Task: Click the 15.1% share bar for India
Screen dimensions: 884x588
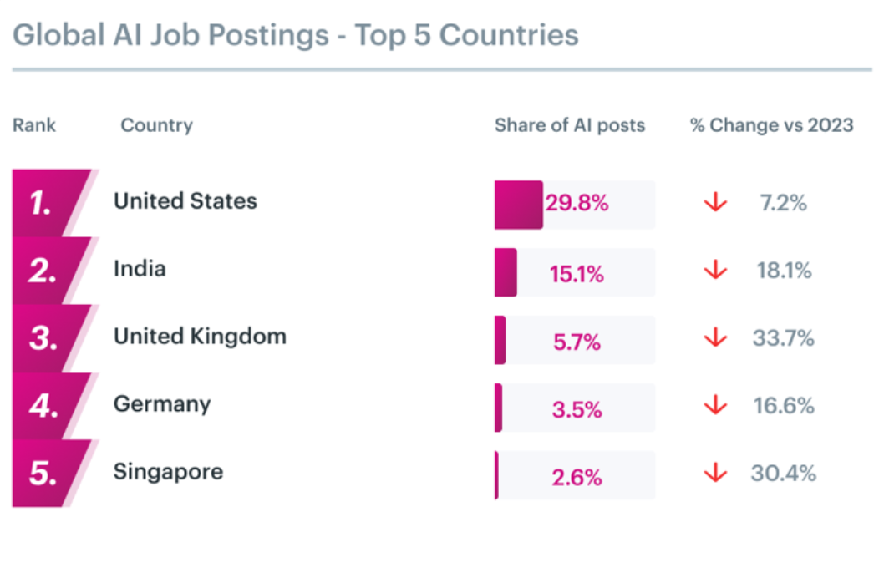Action: pyautogui.click(x=575, y=272)
